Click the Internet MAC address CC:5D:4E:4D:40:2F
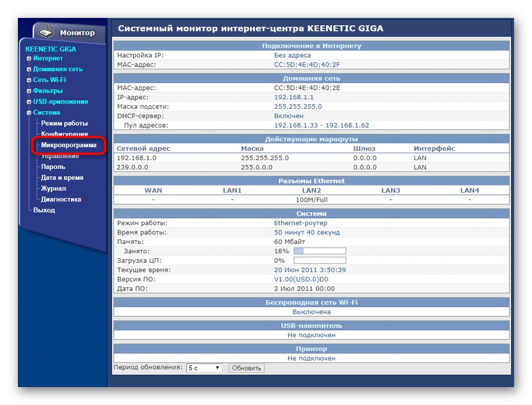The height and width of the screenshot is (405, 532). pyautogui.click(x=307, y=64)
